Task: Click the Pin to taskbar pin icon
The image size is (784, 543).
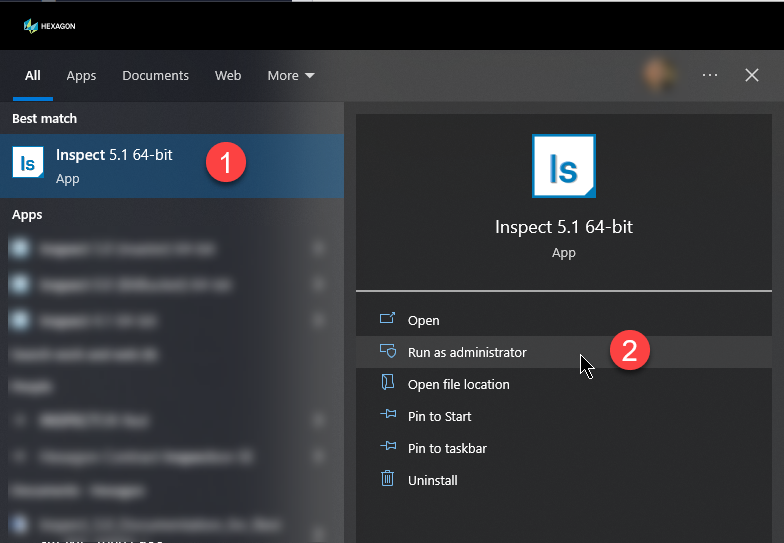Action: coord(388,446)
